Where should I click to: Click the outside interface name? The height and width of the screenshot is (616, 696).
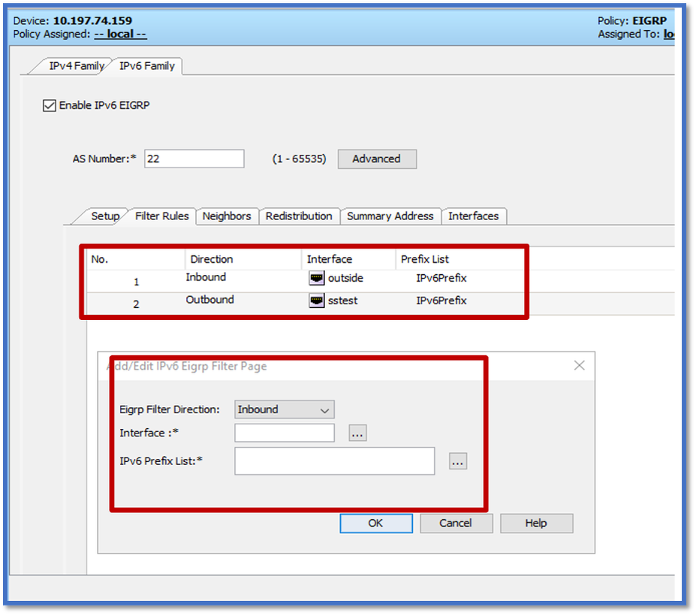click(346, 279)
